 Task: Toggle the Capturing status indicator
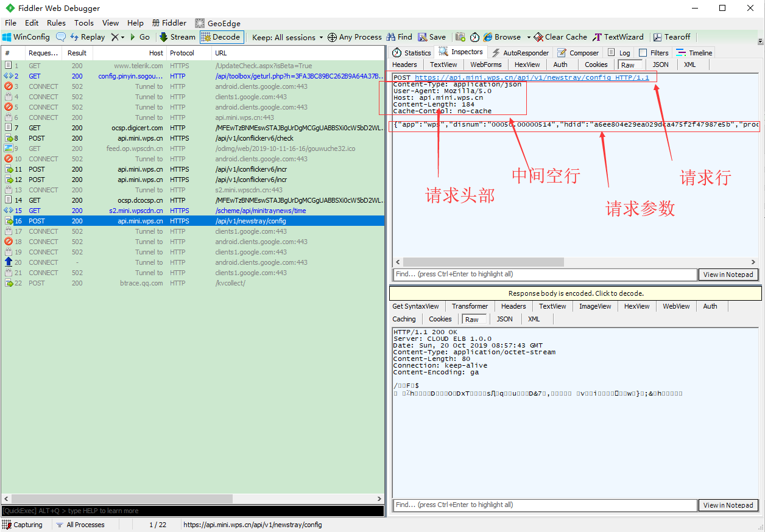pos(23,525)
